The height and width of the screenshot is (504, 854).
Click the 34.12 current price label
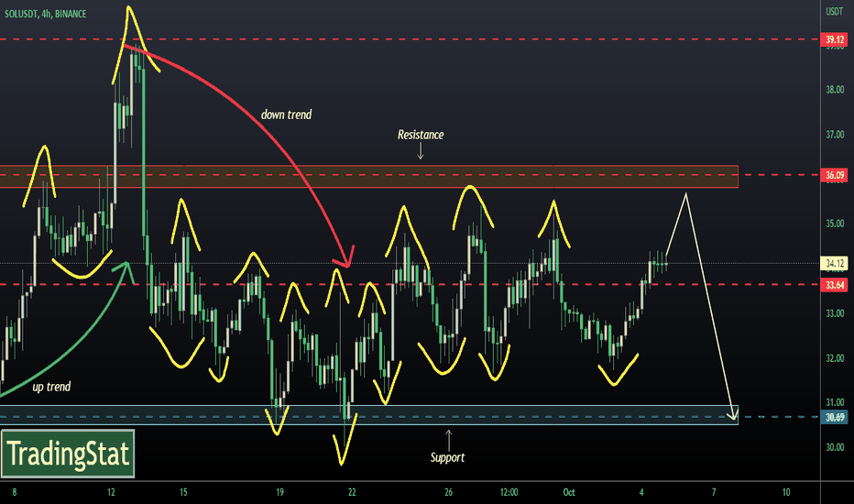[835, 264]
